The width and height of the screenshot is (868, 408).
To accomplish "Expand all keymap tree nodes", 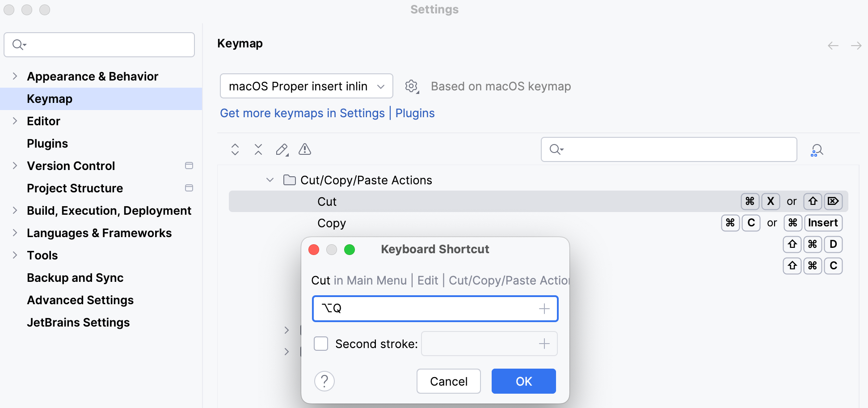I will pyautogui.click(x=235, y=149).
